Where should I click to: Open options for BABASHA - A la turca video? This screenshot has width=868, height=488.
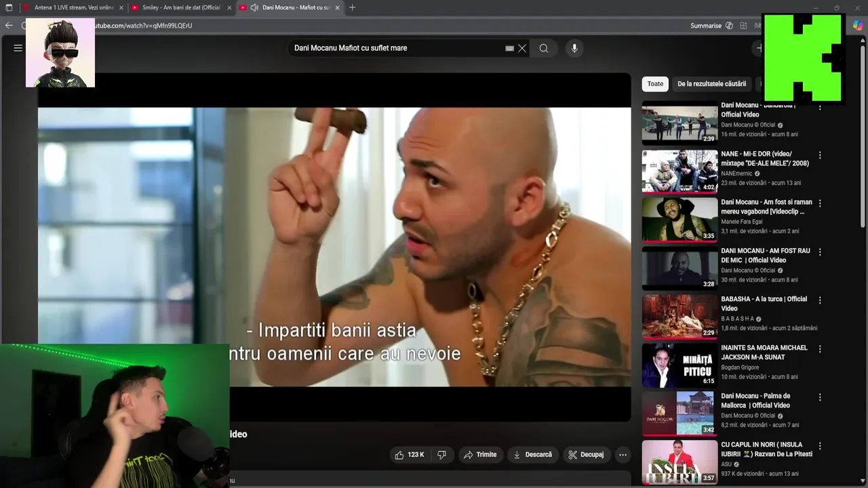(x=820, y=300)
